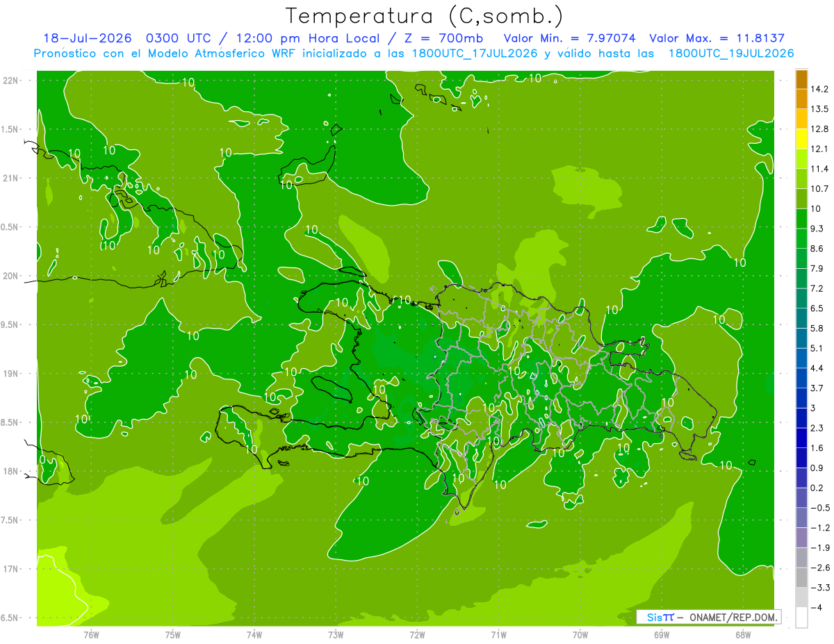Screen dimensions: 834x644
Task: Click legend value "1.6"
Action: pos(817,448)
